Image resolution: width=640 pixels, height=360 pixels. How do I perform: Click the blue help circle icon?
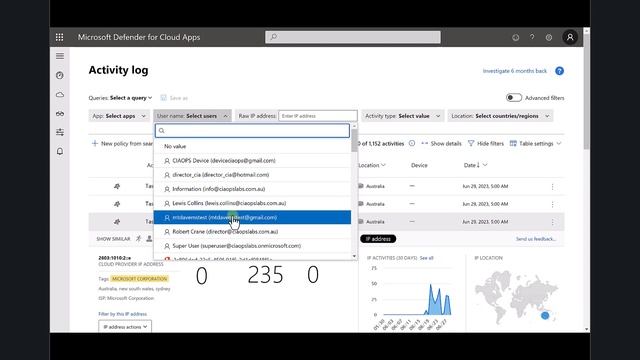tap(559, 71)
